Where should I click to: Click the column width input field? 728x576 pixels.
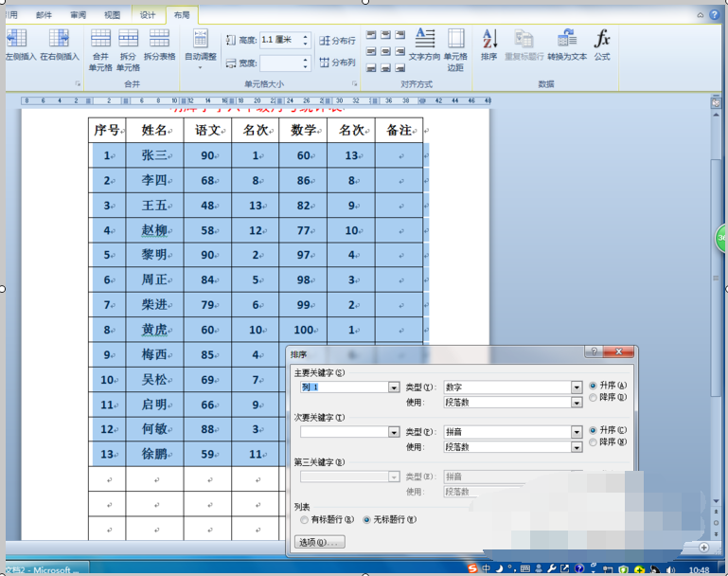pyautogui.click(x=280, y=63)
